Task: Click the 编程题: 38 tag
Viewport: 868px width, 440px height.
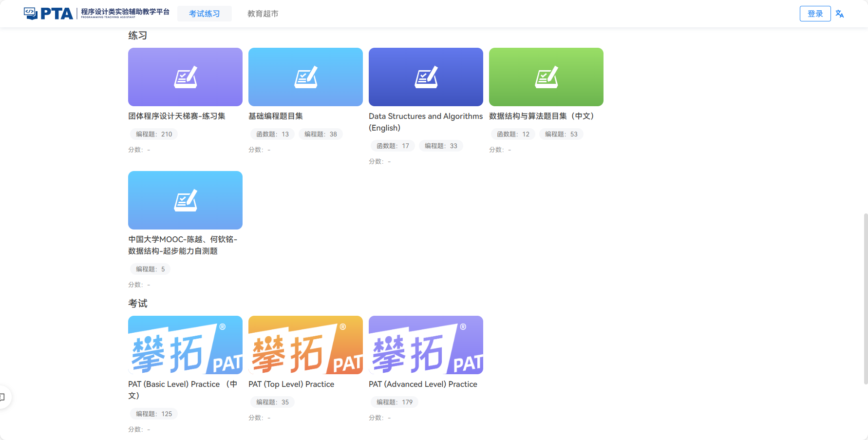Action: click(321, 134)
